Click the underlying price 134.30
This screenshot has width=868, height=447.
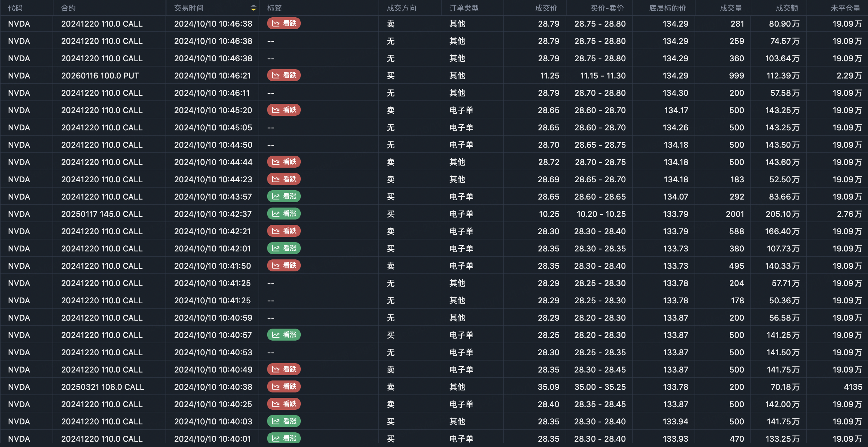click(676, 93)
